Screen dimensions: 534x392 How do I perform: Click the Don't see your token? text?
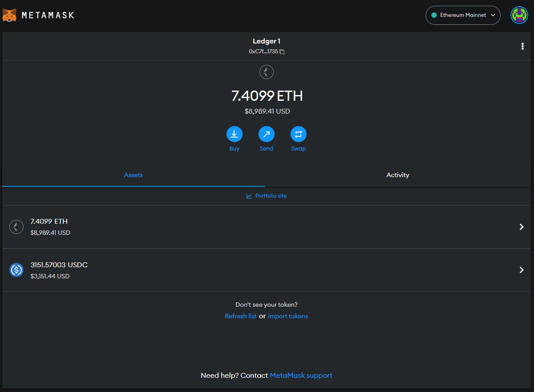tap(267, 305)
